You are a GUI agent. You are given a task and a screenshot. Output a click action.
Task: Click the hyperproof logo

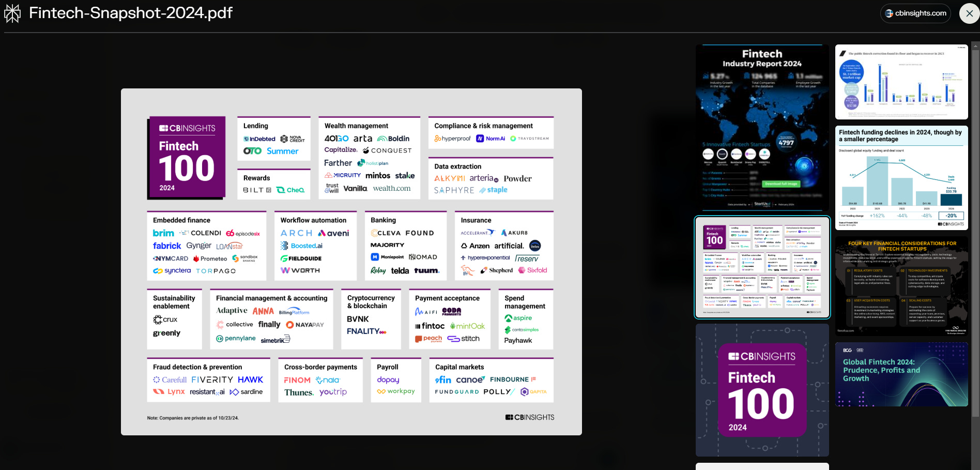452,139
